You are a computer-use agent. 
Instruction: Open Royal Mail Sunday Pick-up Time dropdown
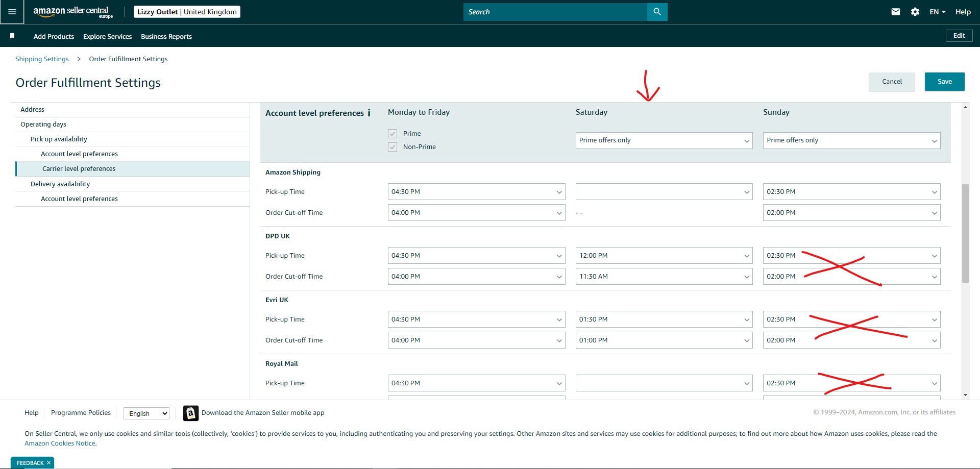851,383
